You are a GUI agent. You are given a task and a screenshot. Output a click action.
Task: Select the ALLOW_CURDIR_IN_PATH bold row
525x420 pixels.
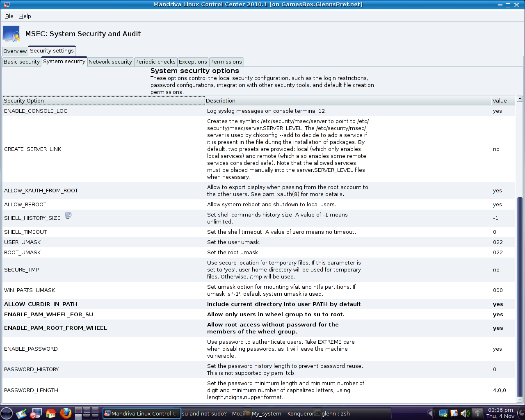(x=259, y=304)
